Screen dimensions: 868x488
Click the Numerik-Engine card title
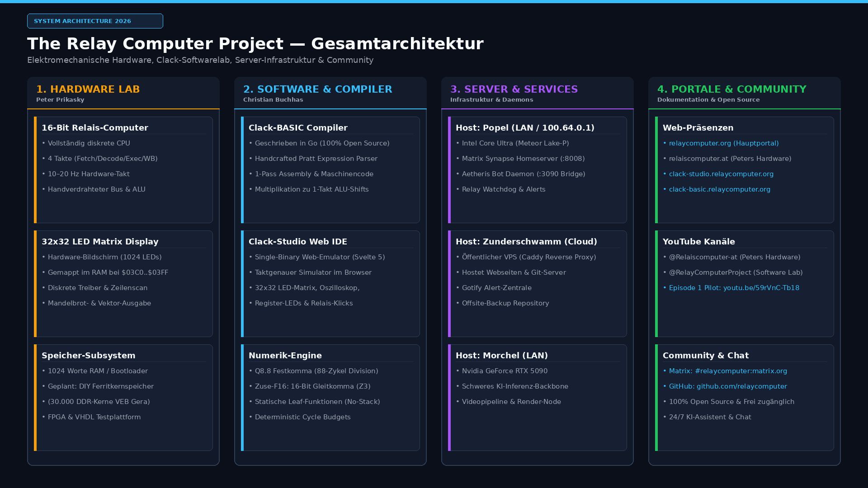click(x=285, y=356)
